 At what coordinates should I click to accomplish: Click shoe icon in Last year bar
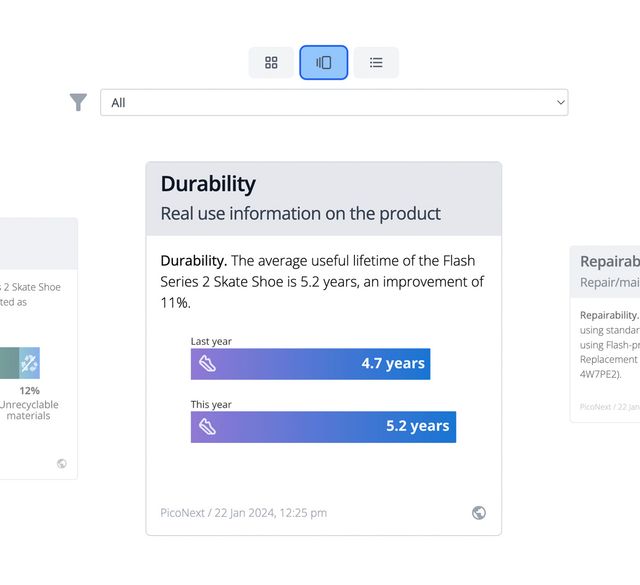(x=207, y=364)
